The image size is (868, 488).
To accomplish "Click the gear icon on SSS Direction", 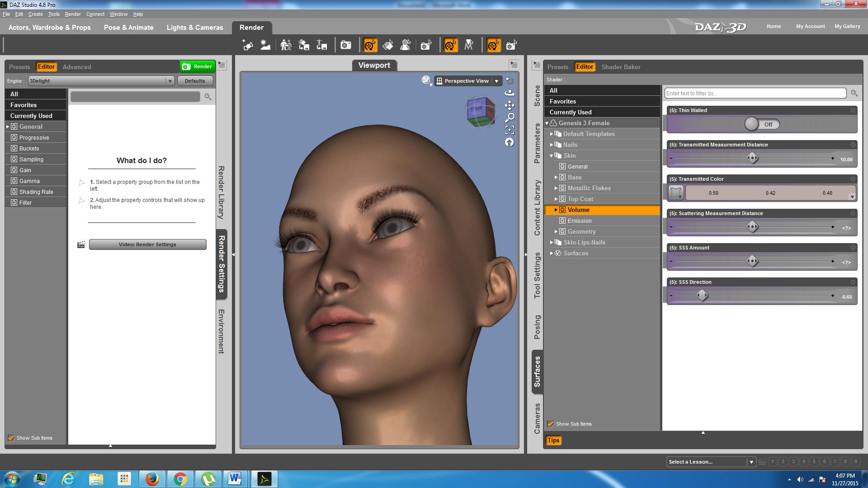I will pos(853,282).
